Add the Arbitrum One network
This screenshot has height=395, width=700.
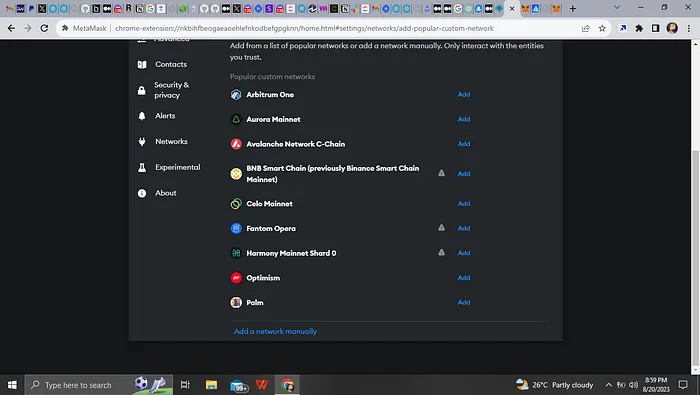[464, 95]
